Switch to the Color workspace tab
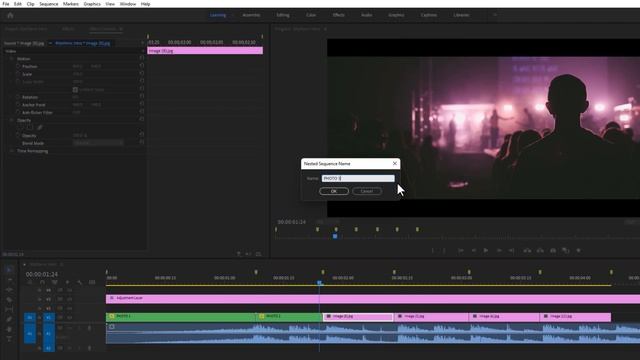Image resolution: width=640 pixels, height=360 pixels. [x=311, y=15]
